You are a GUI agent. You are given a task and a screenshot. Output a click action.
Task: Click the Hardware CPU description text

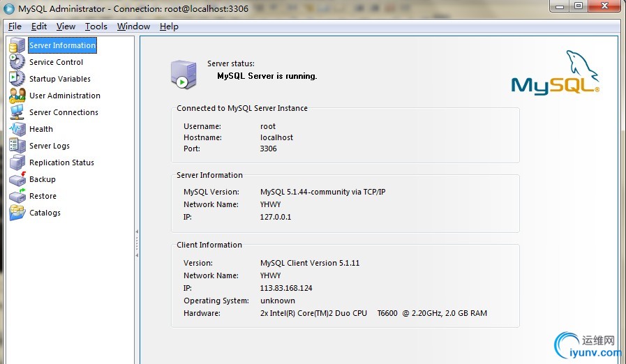tap(373, 313)
